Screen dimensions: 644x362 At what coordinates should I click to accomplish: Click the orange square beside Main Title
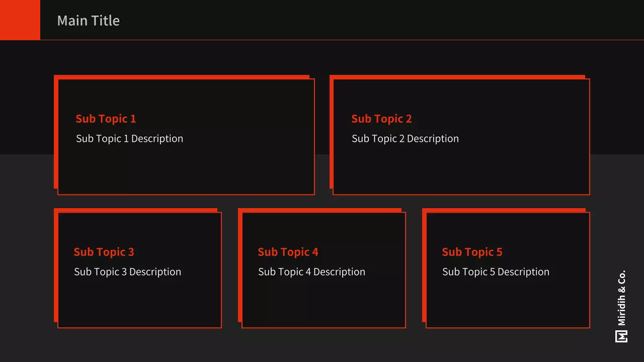20,20
